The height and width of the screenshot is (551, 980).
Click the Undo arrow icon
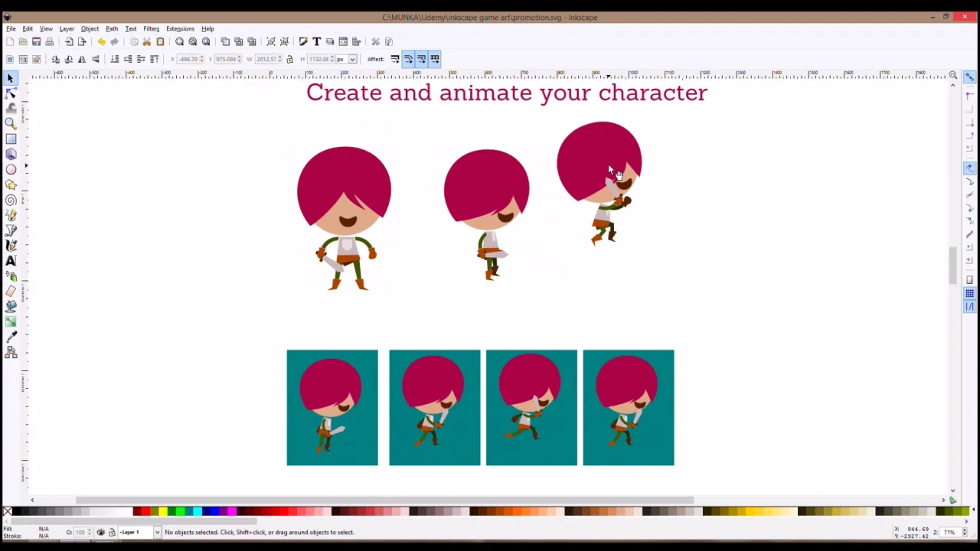click(101, 42)
